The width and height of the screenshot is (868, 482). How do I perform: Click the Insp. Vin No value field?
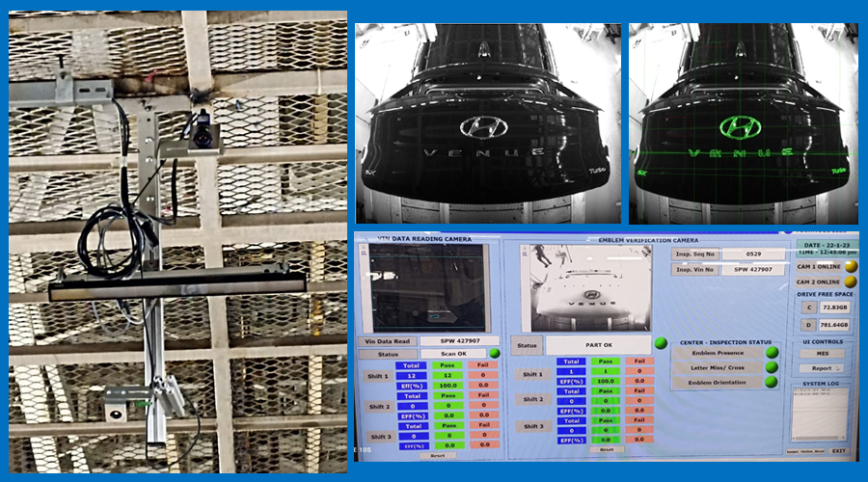(753, 270)
